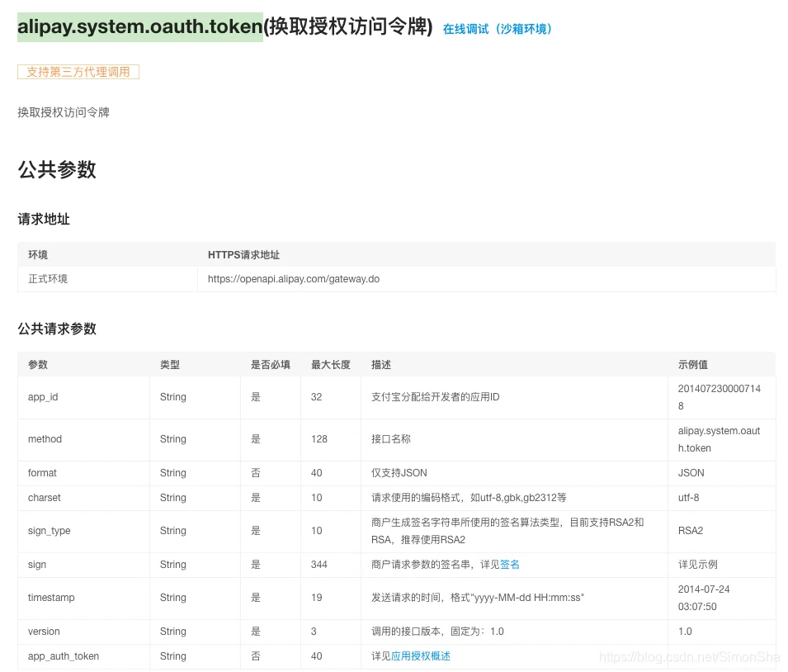Click the example value utf-8
The height and width of the screenshot is (672, 788).
coord(688,498)
